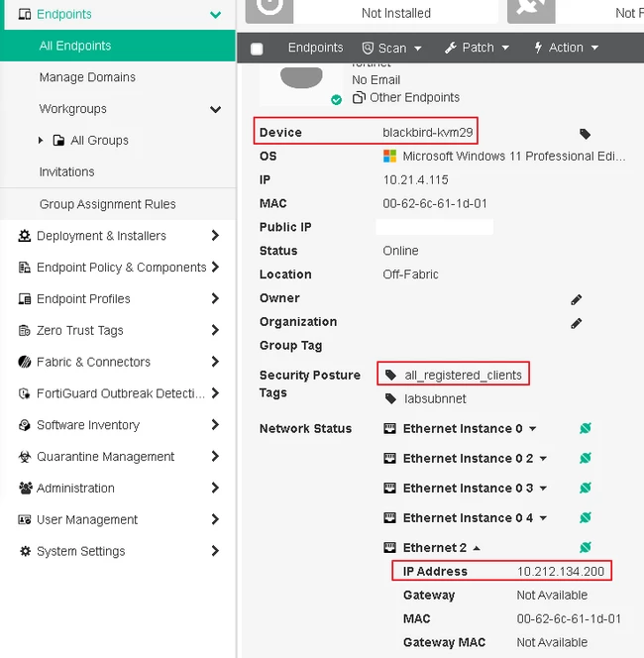The height and width of the screenshot is (658, 644).
Task: Click green status icon for Ethernet Instance 0 3
Action: coord(586,488)
